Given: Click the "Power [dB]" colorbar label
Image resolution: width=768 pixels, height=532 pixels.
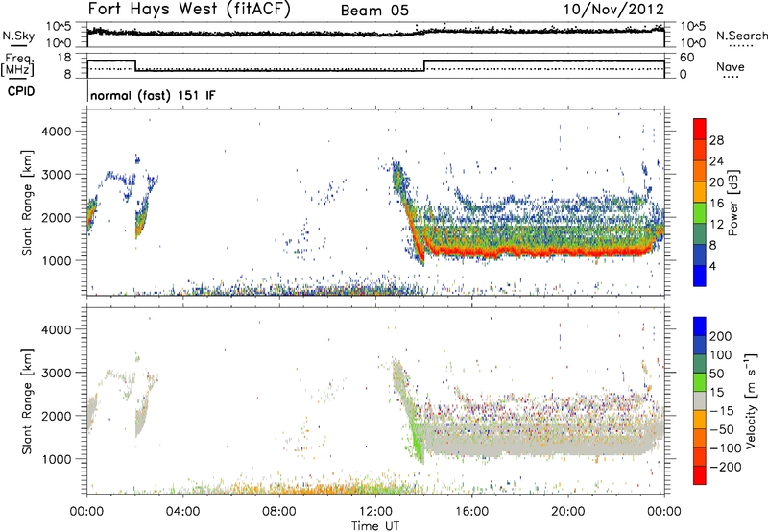Looking at the screenshot, I should coord(732,203).
